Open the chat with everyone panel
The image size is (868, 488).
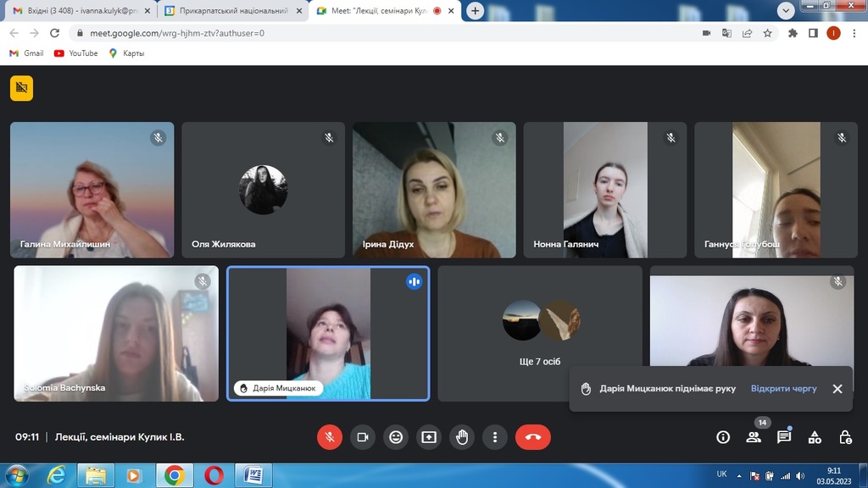784,437
